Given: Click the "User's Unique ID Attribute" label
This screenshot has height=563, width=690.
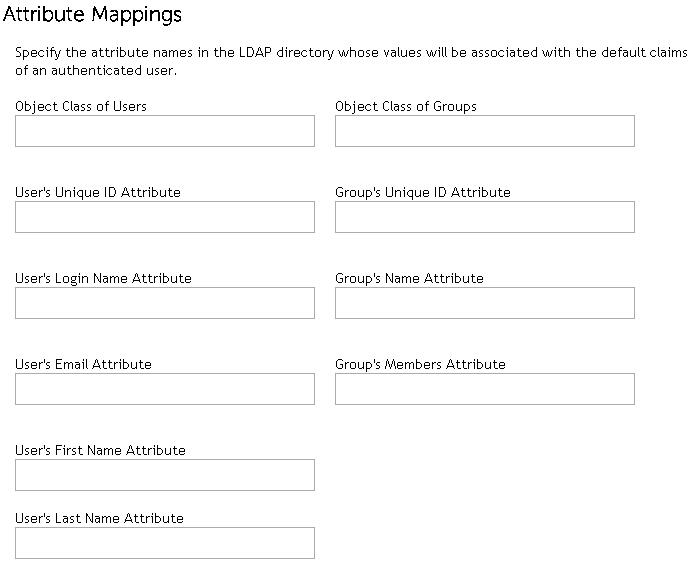Looking at the screenshot, I should [98, 192].
